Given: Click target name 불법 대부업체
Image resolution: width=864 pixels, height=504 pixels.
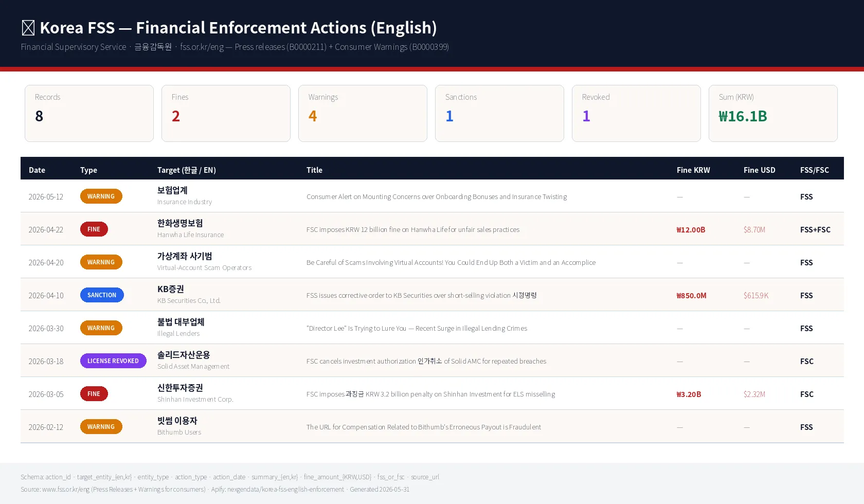Looking at the screenshot, I should tap(181, 322).
